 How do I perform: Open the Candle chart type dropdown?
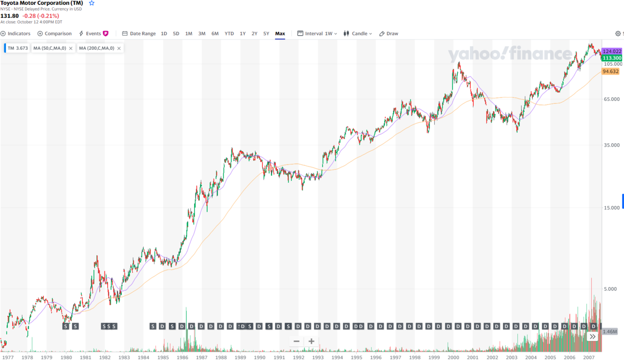358,34
